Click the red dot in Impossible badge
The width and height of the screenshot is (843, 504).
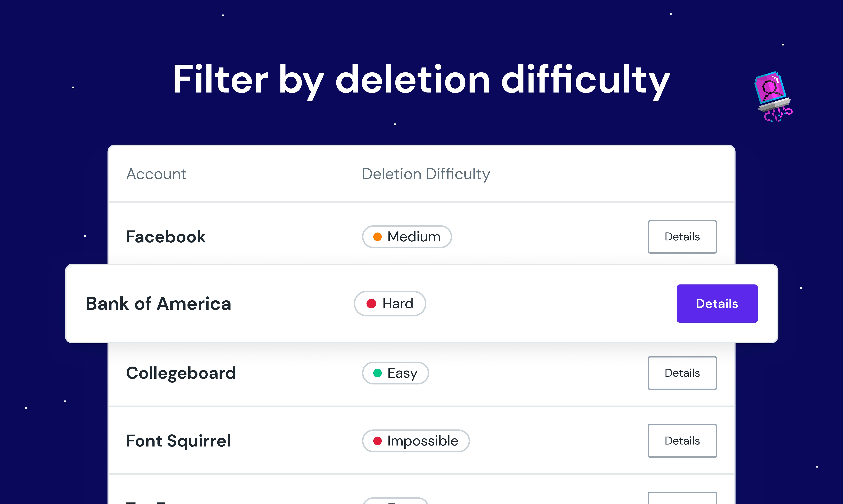coord(377,441)
